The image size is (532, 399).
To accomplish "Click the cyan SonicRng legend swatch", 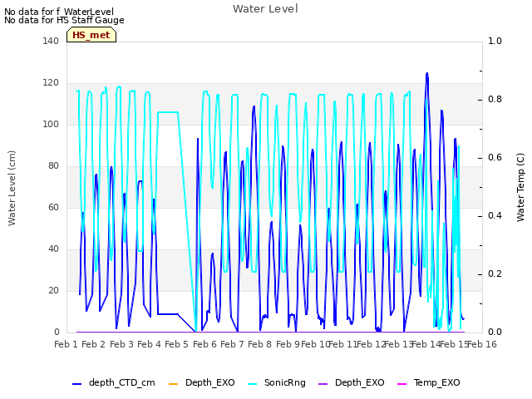I will point(252,384).
